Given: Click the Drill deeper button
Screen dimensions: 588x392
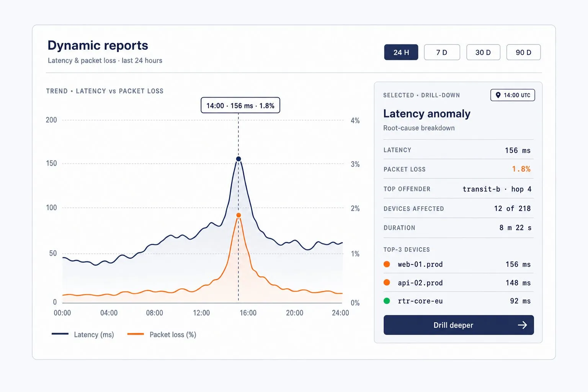Looking at the screenshot, I should 459,325.
